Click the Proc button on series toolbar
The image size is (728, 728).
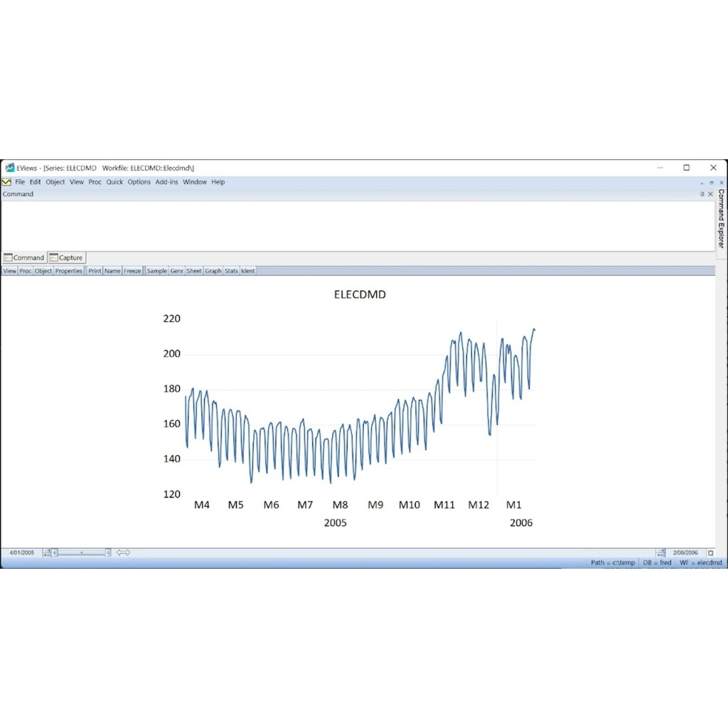point(26,271)
